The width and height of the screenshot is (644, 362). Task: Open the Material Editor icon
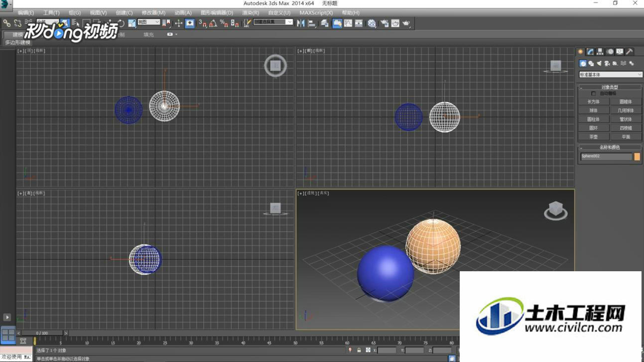click(372, 23)
